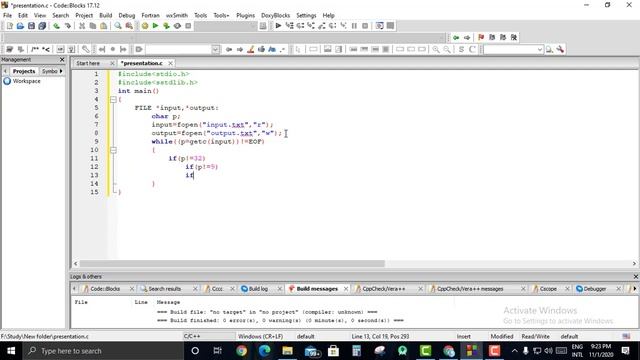Zoom in the editor view
Screen dimensions: 640x360
point(436,49)
